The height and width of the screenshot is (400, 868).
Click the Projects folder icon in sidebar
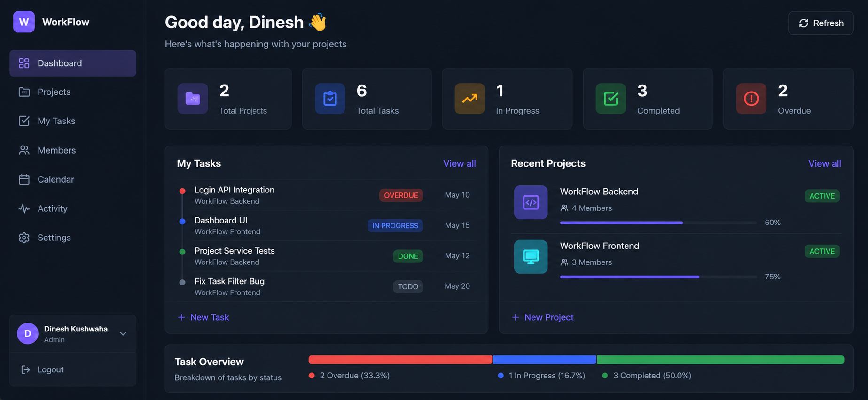tap(24, 92)
